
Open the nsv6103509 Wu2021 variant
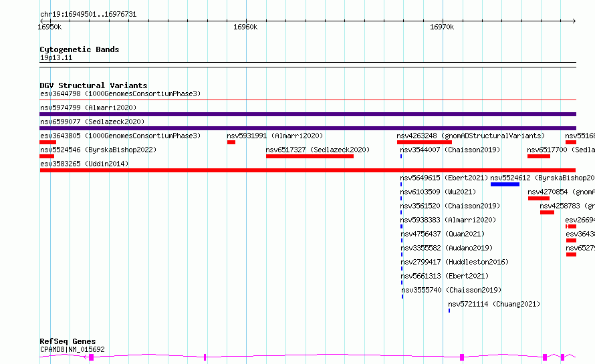pos(438,192)
